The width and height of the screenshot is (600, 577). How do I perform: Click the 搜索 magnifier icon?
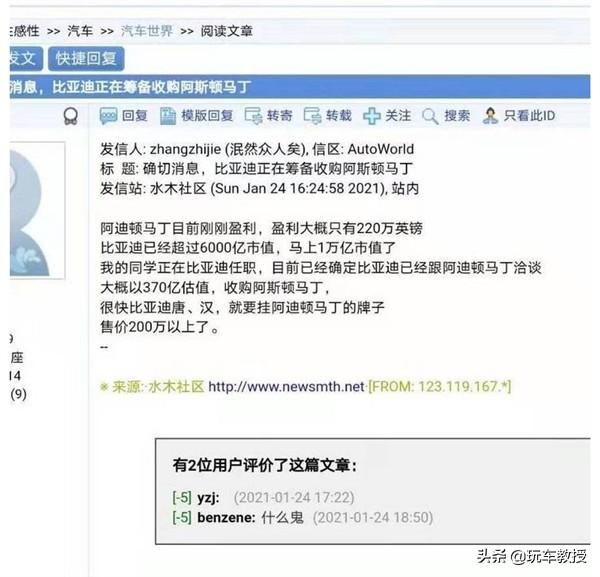pos(430,116)
